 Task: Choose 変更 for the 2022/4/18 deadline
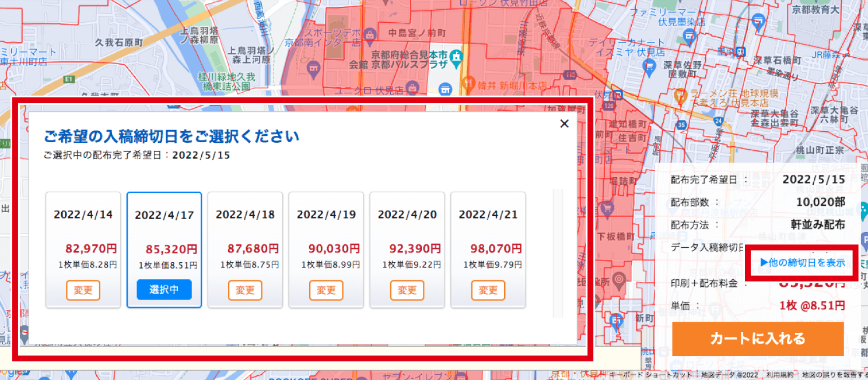pyautogui.click(x=245, y=290)
